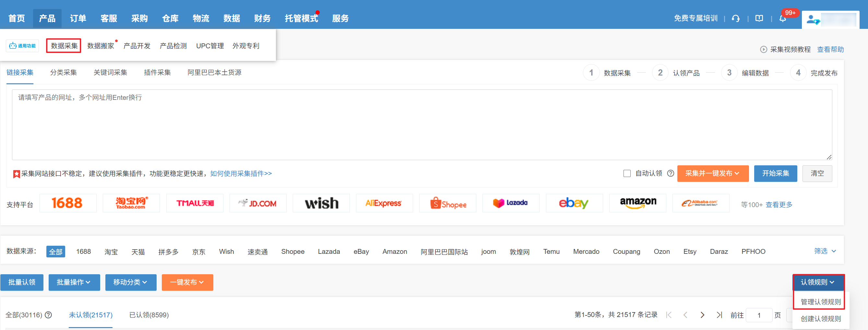Open the 外观专利 submenu item
Screen dimensions: 868x330
tap(246, 46)
